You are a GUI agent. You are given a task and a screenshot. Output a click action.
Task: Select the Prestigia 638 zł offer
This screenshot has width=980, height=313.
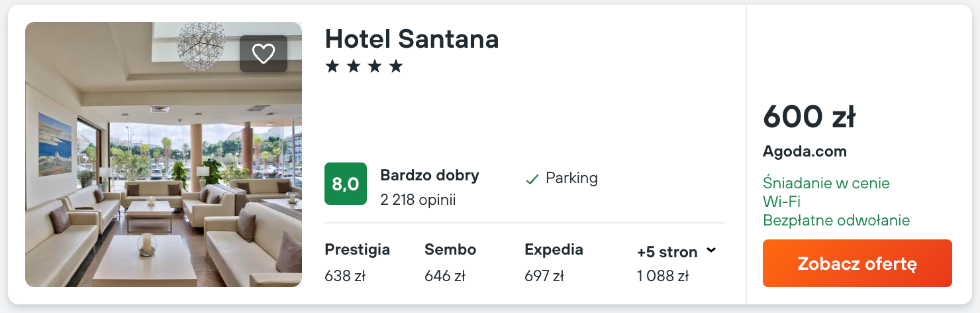pos(357,263)
